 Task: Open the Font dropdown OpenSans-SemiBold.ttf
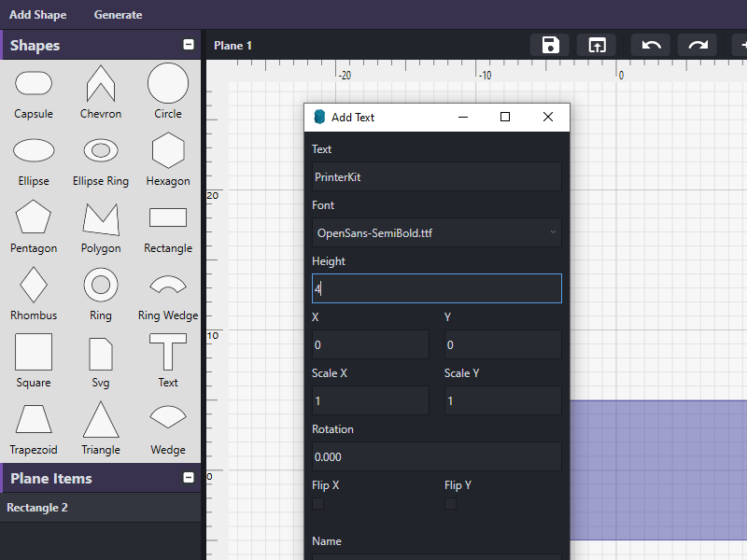click(x=437, y=232)
